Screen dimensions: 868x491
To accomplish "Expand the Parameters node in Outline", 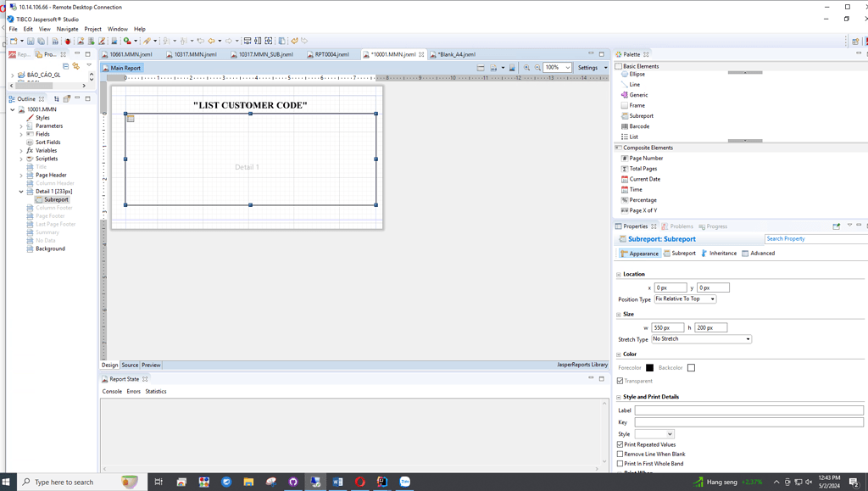I will [x=21, y=126].
